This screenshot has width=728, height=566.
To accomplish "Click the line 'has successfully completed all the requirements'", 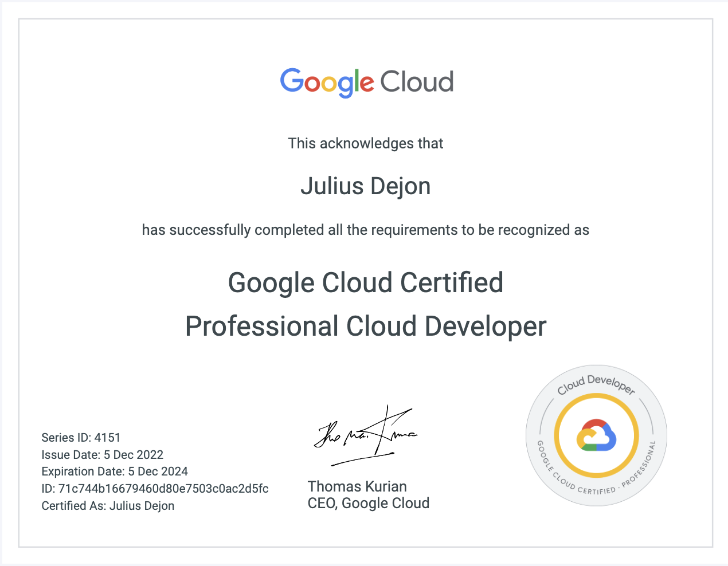I will pos(366,230).
